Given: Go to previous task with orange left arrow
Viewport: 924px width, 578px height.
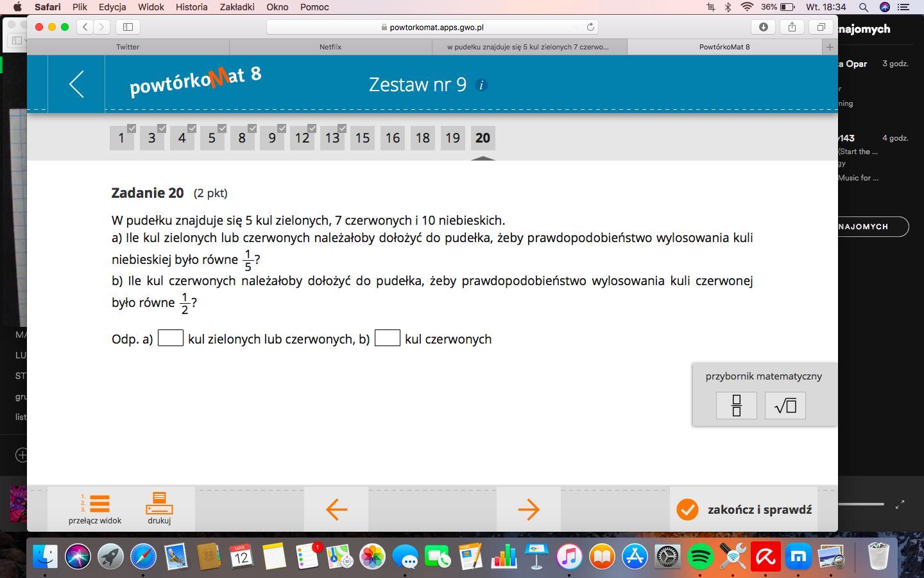Looking at the screenshot, I should click(336, 509).
